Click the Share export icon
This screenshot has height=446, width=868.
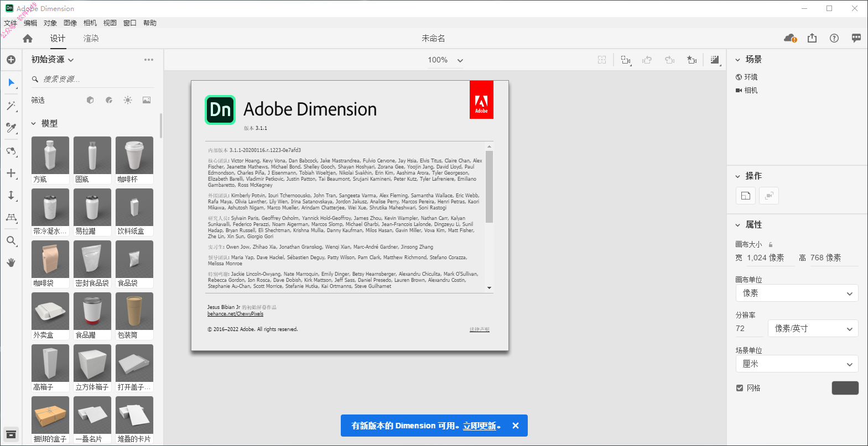coord(812,38)
